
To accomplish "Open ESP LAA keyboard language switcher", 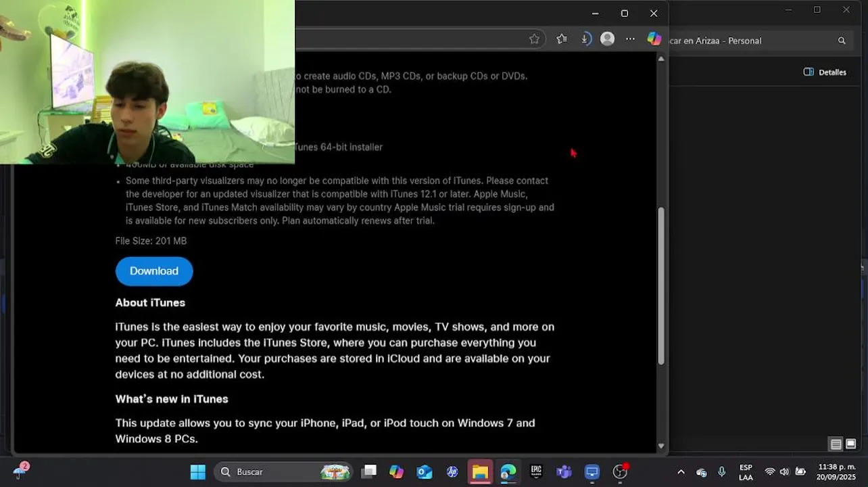I will click(746, 472).
